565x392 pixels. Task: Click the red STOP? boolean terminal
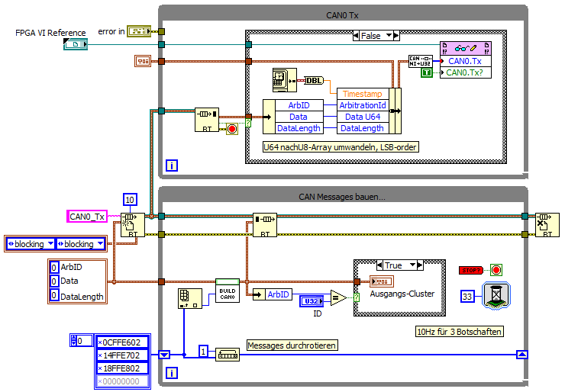coord(471,270)
